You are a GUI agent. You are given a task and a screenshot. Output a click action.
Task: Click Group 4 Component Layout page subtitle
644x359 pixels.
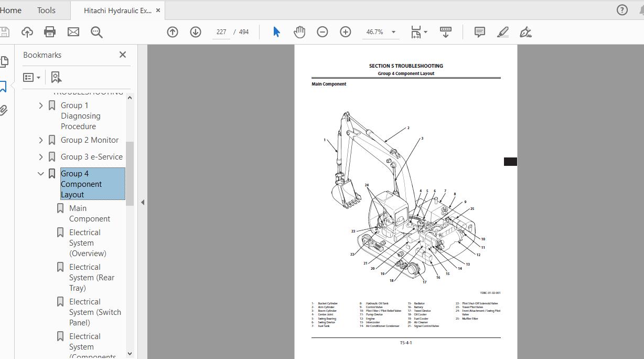(x=406, y=73)
